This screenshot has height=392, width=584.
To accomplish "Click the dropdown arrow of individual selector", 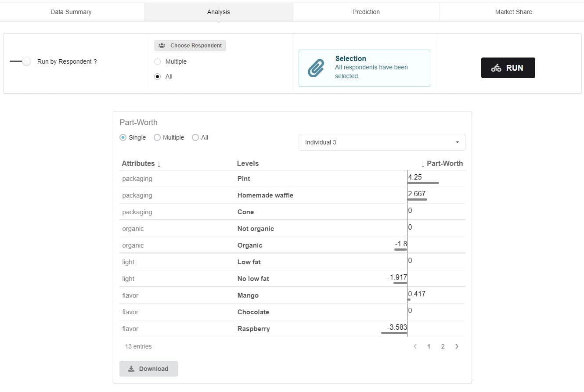I will click(457, 142).
